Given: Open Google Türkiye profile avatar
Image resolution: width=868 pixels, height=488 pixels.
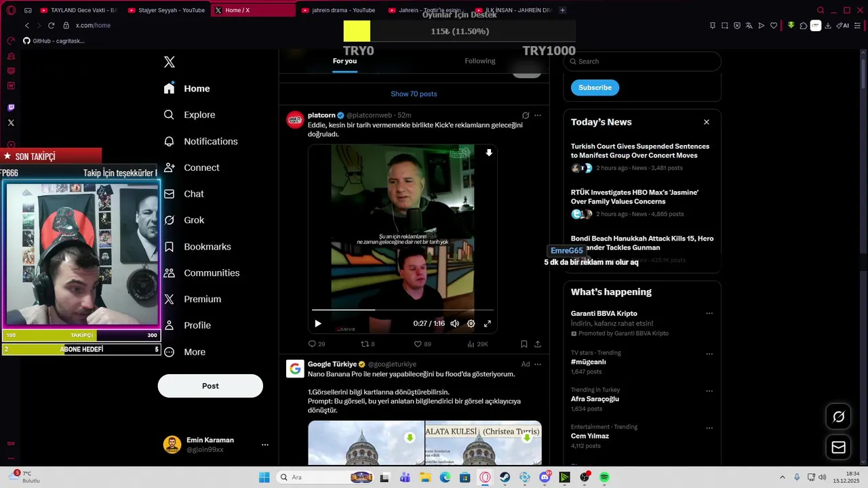Looking at the screenshot, I should pyautogui.click(x=295, y=369).
